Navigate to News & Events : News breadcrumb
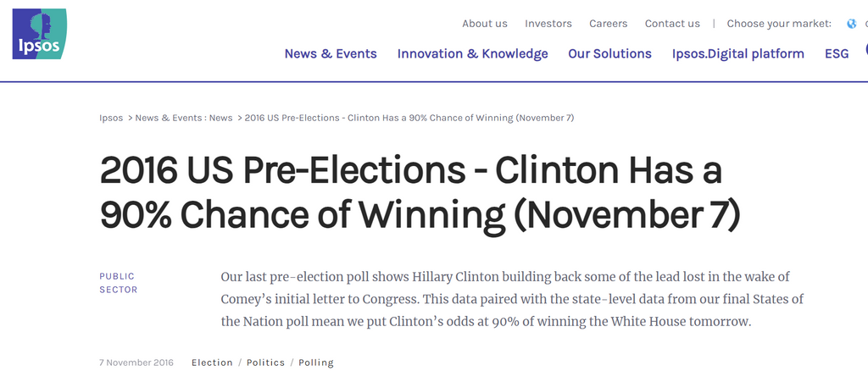The image size is (868, 382). [184, 118]
